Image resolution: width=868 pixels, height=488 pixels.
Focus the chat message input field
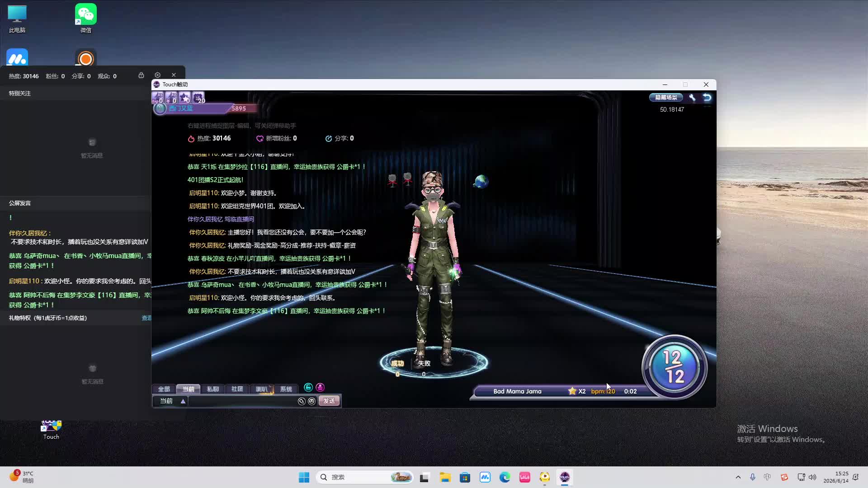click(x=242, y=401)
